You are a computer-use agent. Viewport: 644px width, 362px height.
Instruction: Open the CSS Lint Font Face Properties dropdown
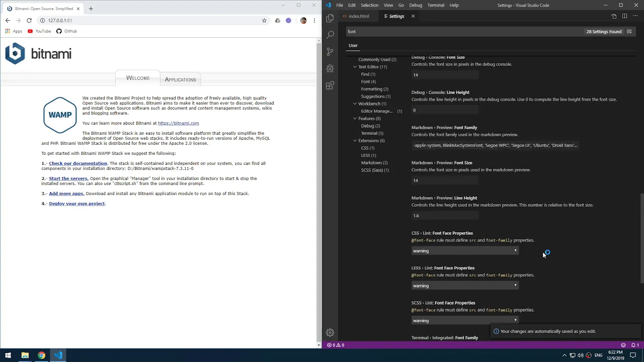(x=465, y=251)
